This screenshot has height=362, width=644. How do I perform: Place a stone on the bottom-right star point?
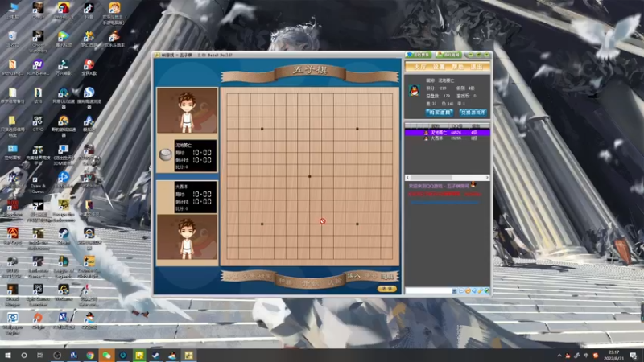[x=357, y=224]
